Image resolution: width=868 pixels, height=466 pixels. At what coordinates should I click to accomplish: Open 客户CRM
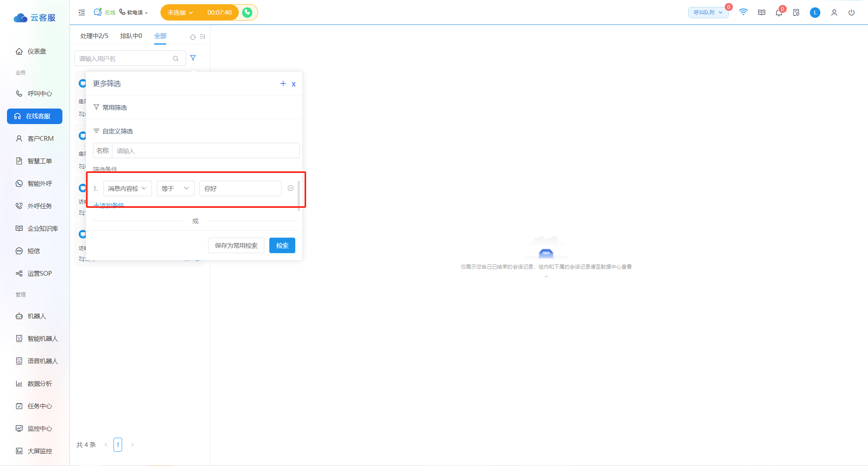pyautogui.click(x=35, y=138)
